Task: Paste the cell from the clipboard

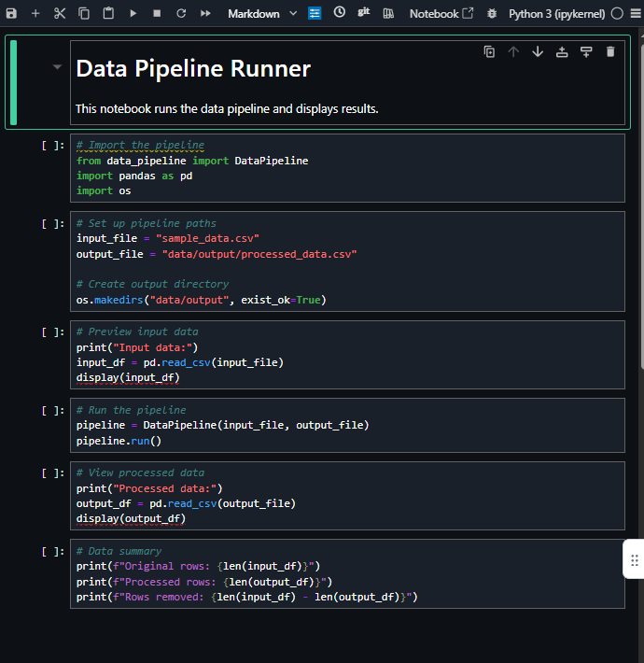Action: click(x=108, y=13)
